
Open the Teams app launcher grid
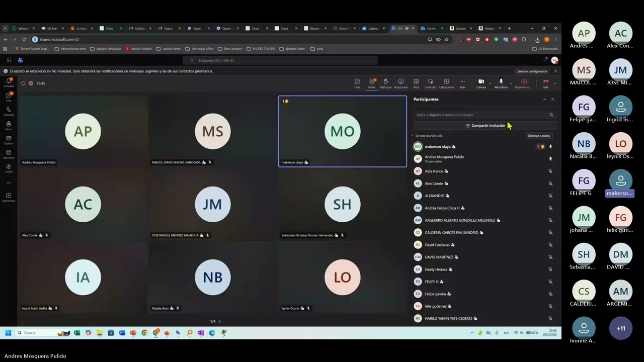click(x=9, y=60)
